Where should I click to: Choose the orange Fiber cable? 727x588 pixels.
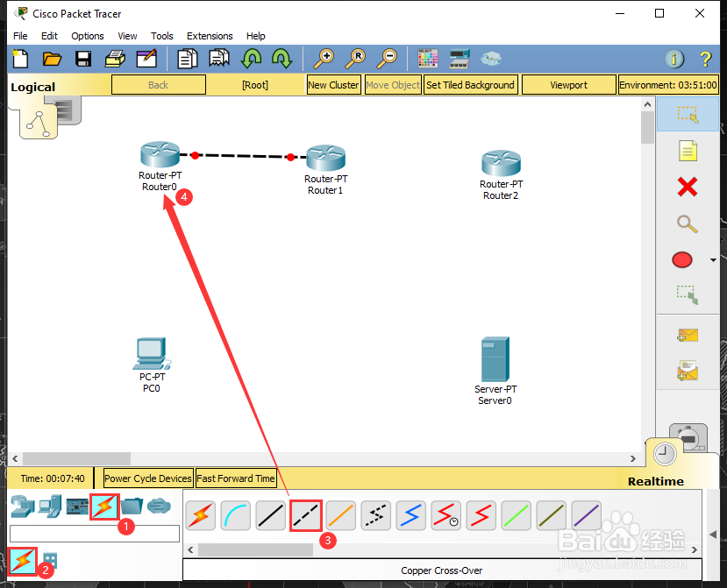tap(341, 515)
